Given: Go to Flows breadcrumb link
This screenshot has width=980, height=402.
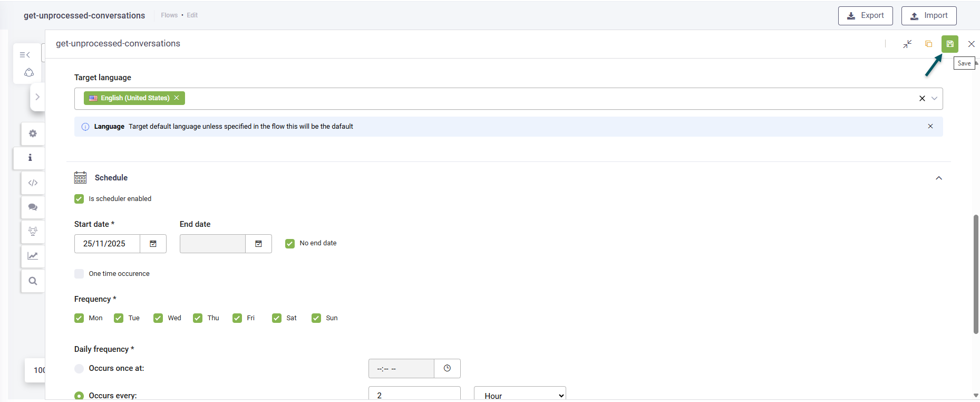Looking at the screenshot, I should click(x=169, y=15).
